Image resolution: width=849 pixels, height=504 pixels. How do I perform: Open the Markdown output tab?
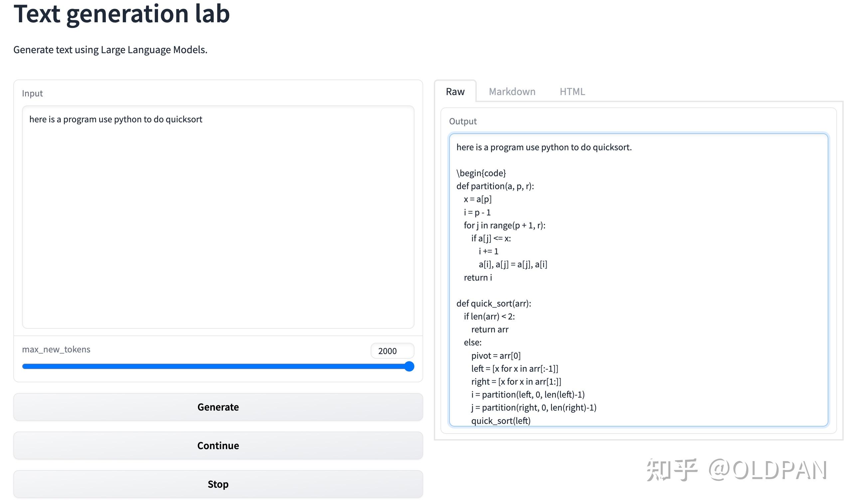(x=512, y=91)
